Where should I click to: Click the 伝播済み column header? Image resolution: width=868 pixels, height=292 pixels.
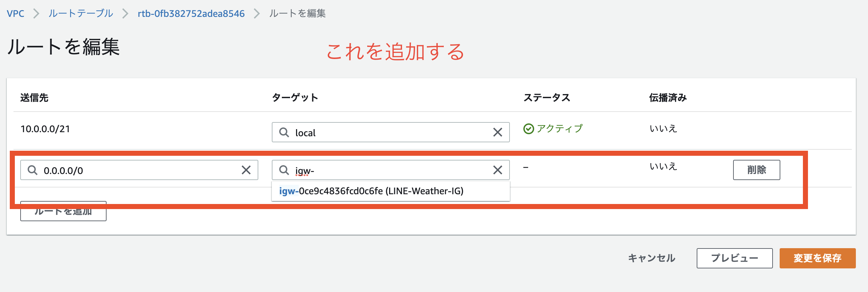[x=668, y=98]
